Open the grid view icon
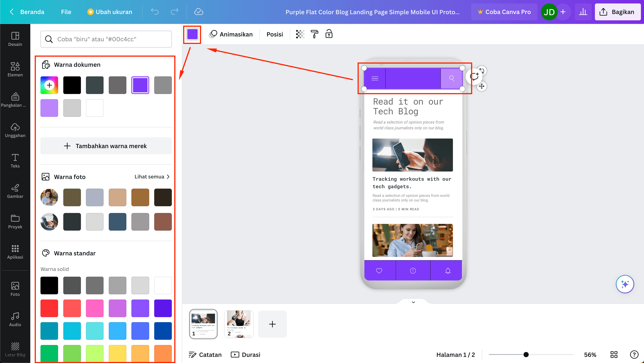This screenshot has width=644, height=363. 614,355
